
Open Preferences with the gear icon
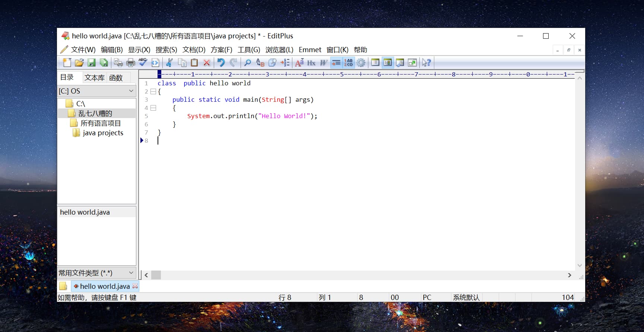[x=361, y=63]
